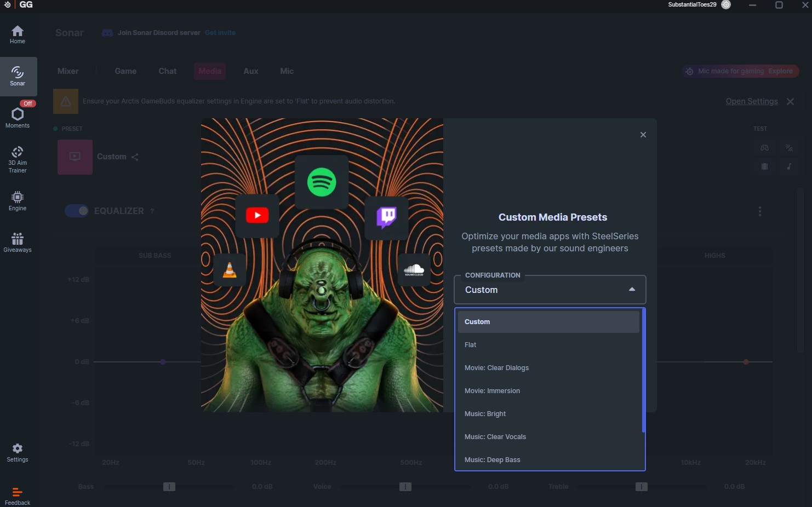Image resolution: width=812 pixels, height=507 pixels.
Task: Choose Movie: Clear Dialogs preset
Action: click(x=548, y=368)
